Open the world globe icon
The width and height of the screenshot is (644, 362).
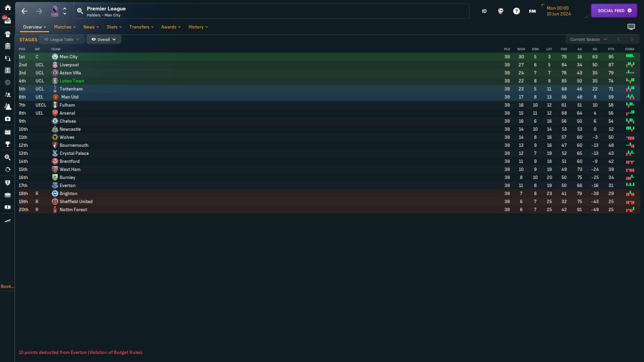(x=501, y=11)
